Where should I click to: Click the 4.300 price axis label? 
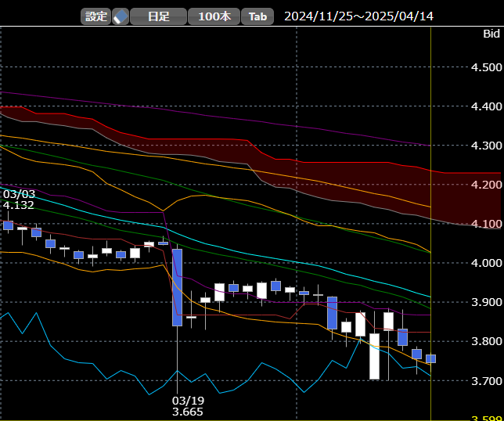point(486,146)
